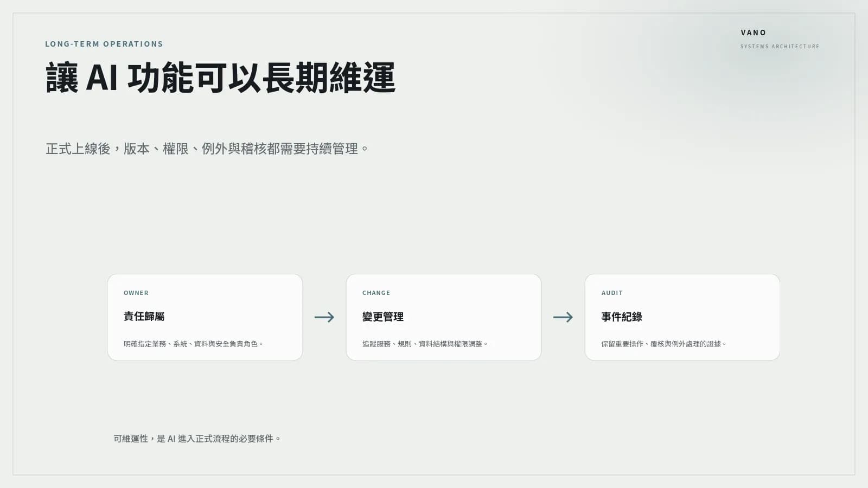
Task: Click the SYSTEMS ARCHITECTURE tagline
Action: click(x=780, y=47)
